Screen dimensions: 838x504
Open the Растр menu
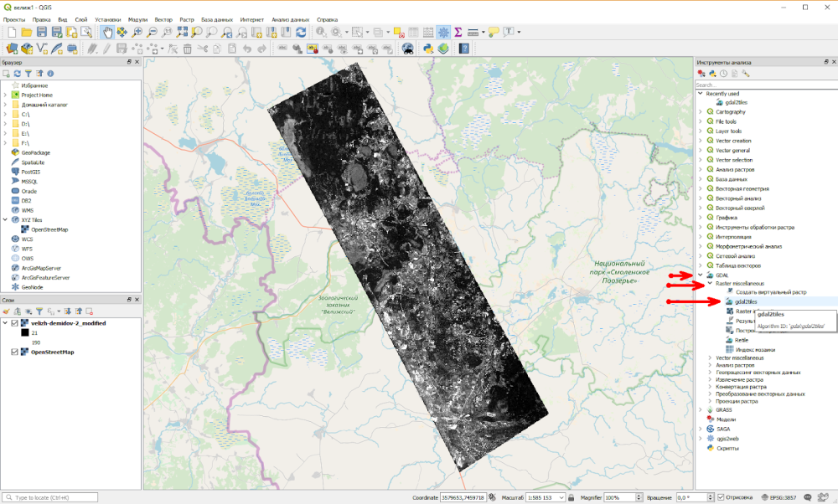pyautogui.click(x=187, y=18)
